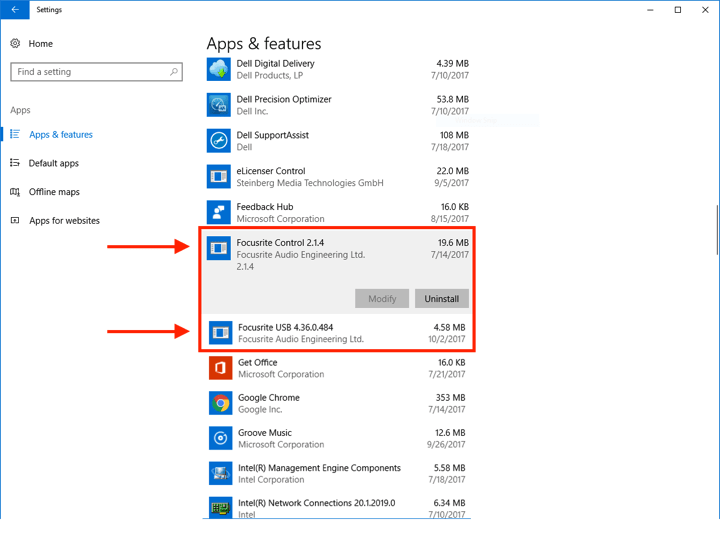Click the Apps & features page heading
The width and height of the screenshot is (720, 558).
point(264,44)
